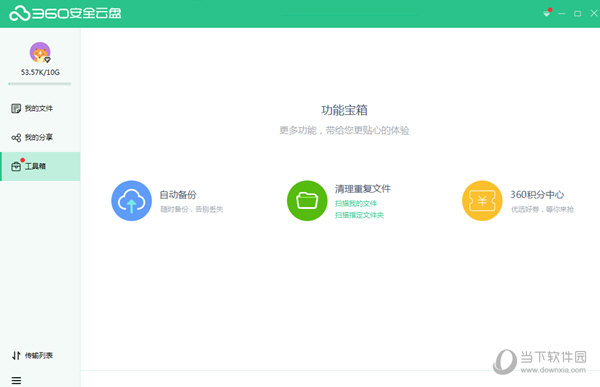This screenshot has width=600, height=387.
Task: Open the title bar dropdown menu icon with the red dot
Action: (x=547, y=13)
